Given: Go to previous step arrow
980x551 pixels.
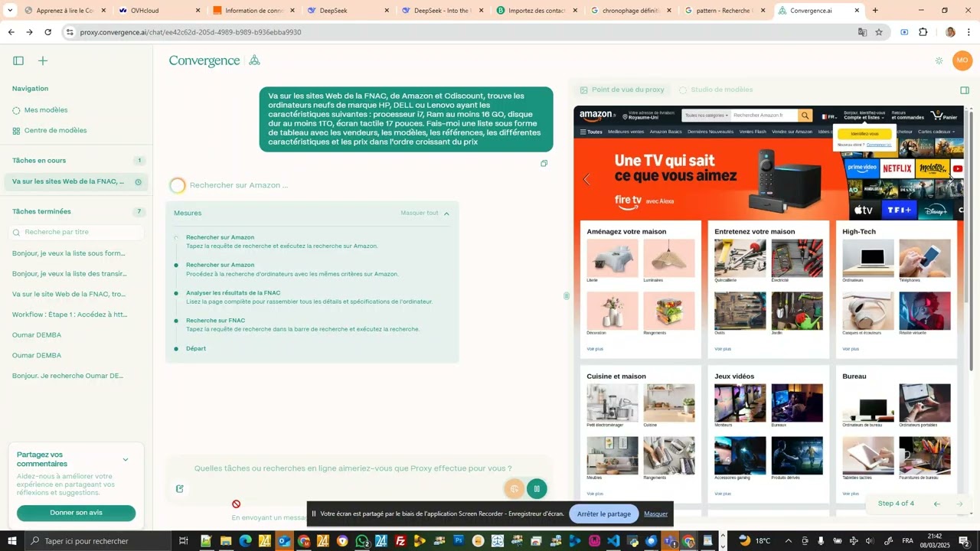Looking at the screenshot, I should 936,504.
